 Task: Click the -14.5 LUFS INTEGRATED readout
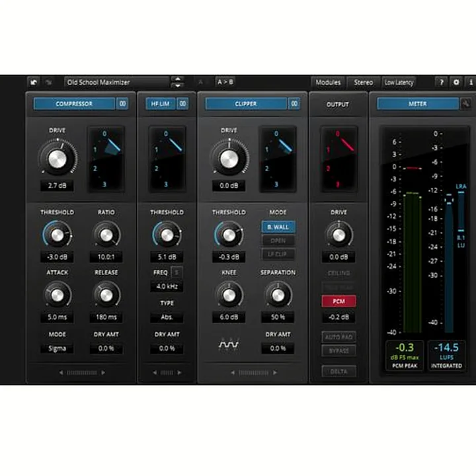pyautogui.click(x=446, y=355)
